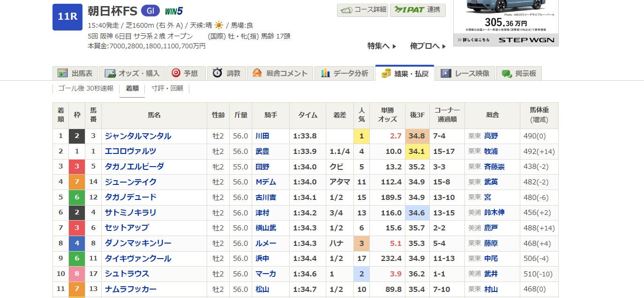The height and width of the screenshot is (298, 644).
Task: Open horse ジューンテイク
Action: click(x=130, y=182)
